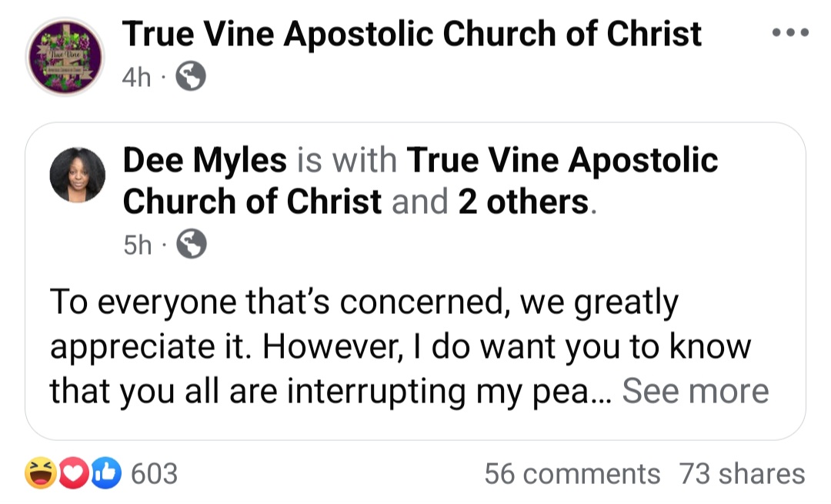
Task: Click the 5h timestamp of the original post
Action: (x=137, y=245)
